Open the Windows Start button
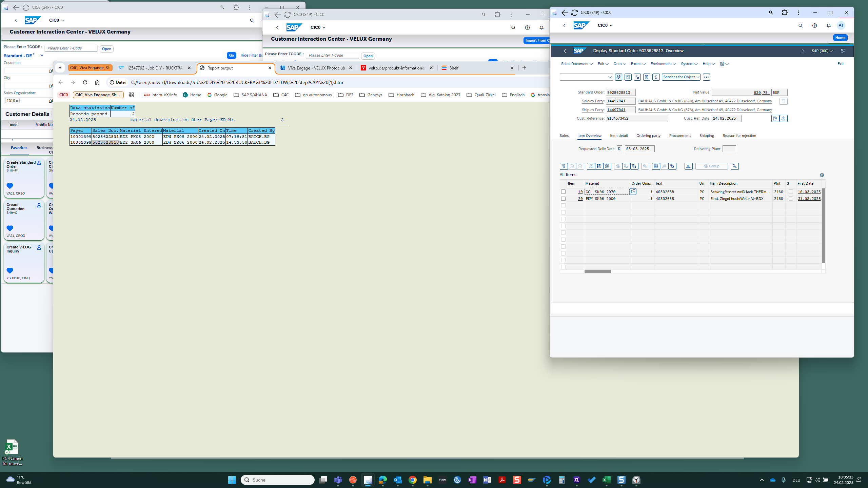The width and height of the screenshot is (868, 488). tap(232, 480)
